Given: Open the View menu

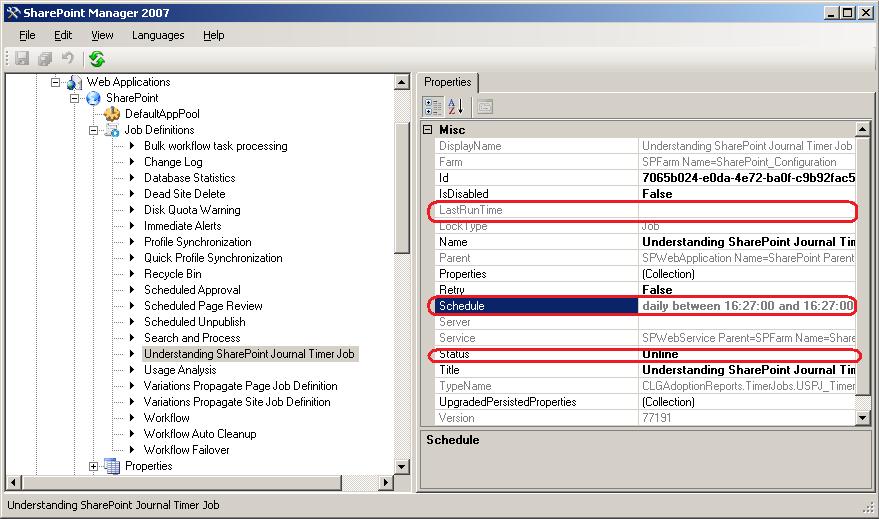Looking at the screenshot, I should [x=102, y=35].
